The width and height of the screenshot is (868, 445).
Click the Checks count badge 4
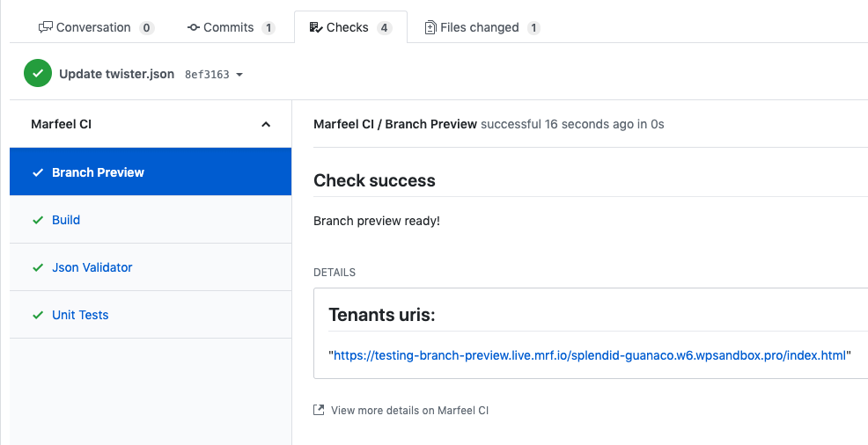coord(384,27)
